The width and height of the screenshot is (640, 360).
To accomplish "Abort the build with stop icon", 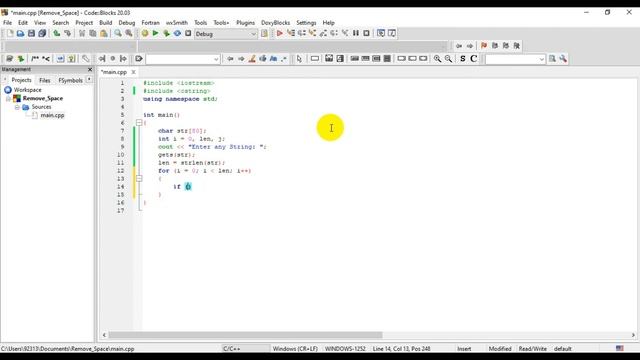I will [x=188, y=33].
